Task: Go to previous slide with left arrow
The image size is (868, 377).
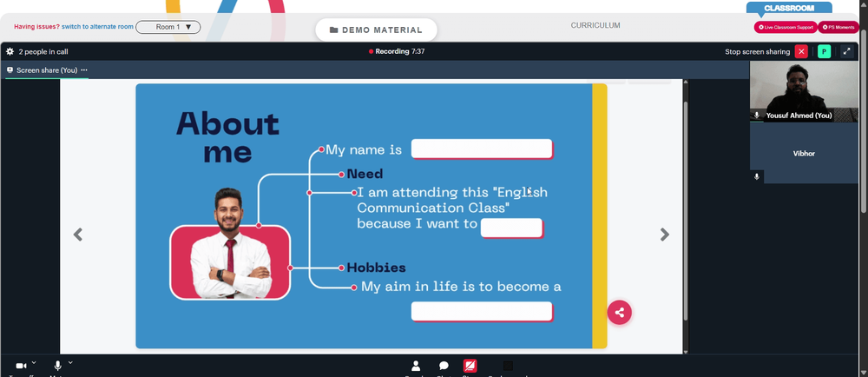Action: [x=78, y=235]
